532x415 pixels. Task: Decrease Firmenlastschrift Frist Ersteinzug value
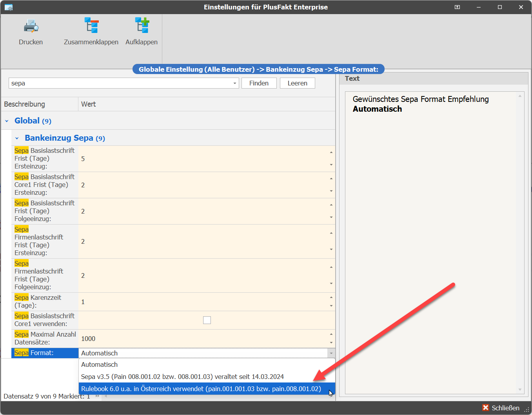(x=331, y=250)
